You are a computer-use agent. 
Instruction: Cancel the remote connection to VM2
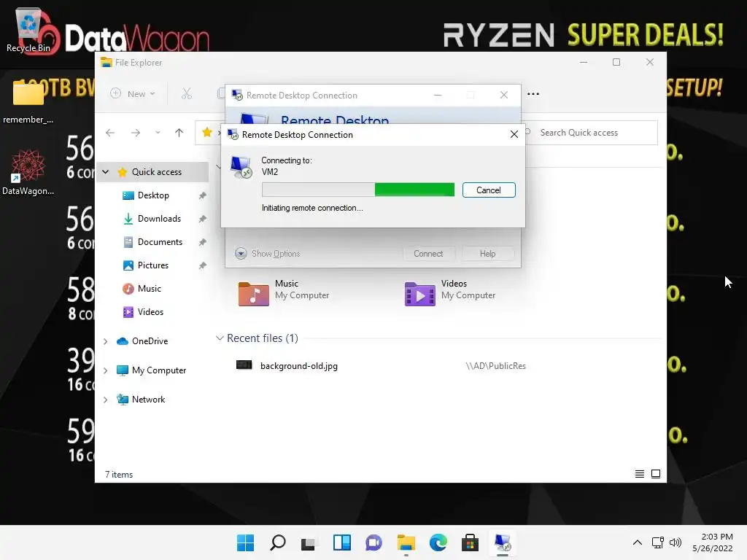[x=489, y=190]
